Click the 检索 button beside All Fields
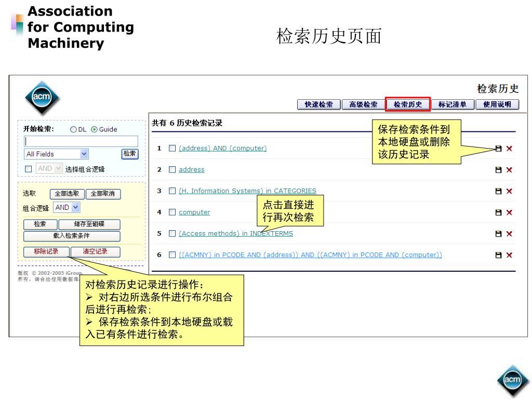 (129, 154)
